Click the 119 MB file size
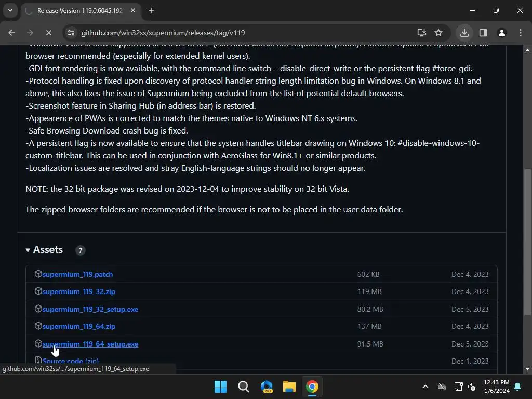This screenshot has height=399, width=532. [369, 292]
